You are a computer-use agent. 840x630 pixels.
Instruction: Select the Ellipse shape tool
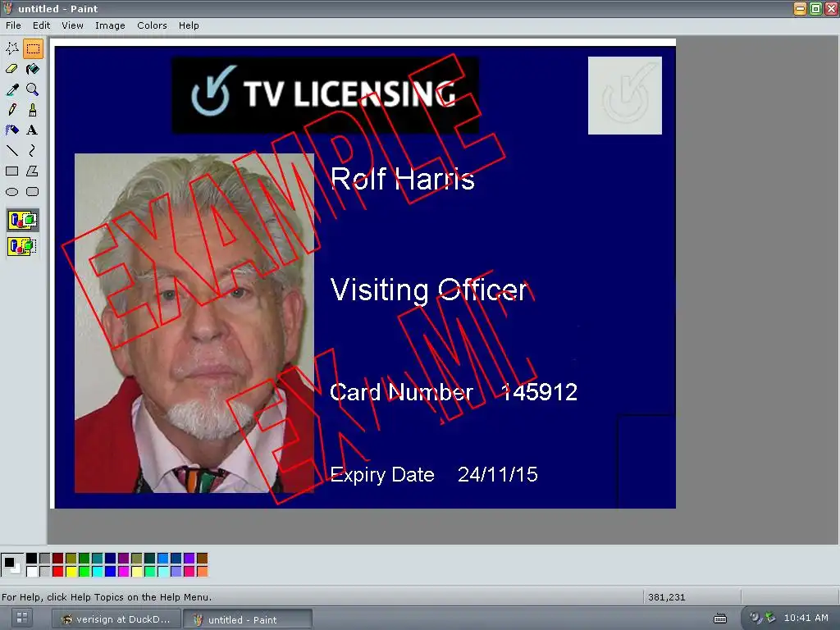point(11,191)
